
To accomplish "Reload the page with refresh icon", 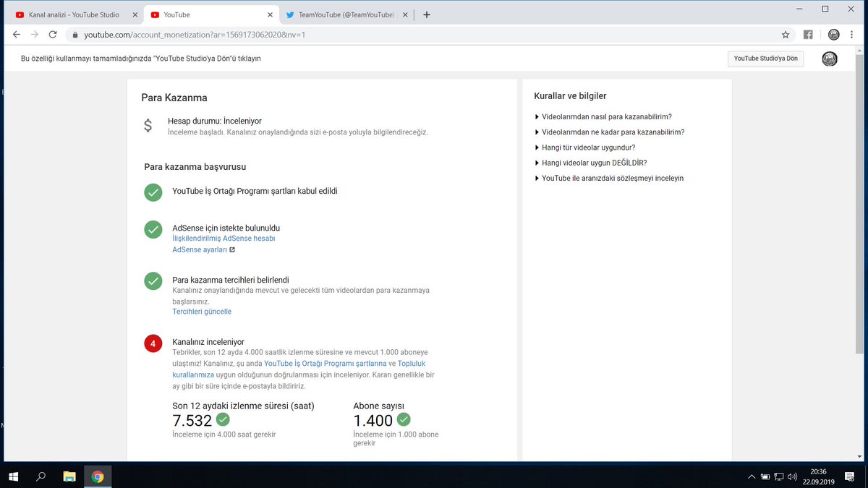I will coord(53,34).
